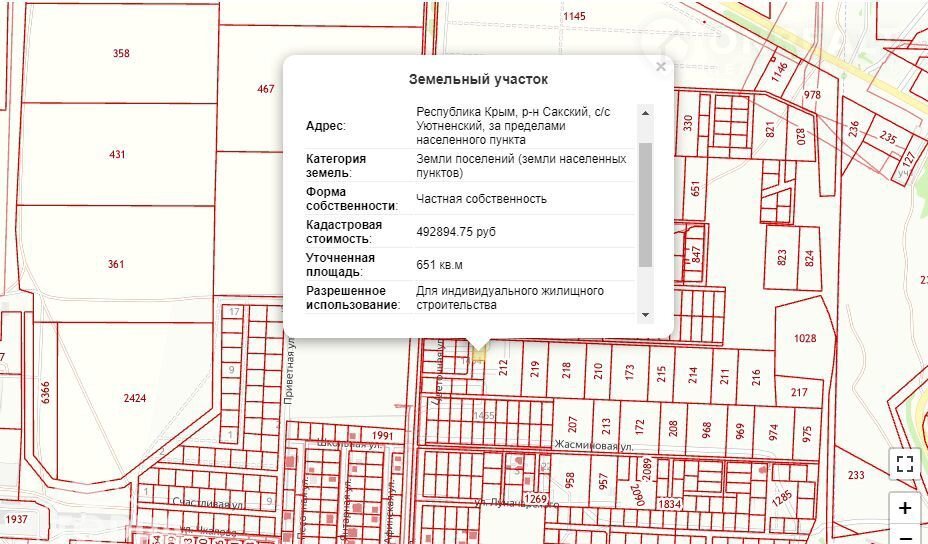Click the popup's vertical scrollbar thumb
This screenshot has width=928, height=544.
click(645, 204)
